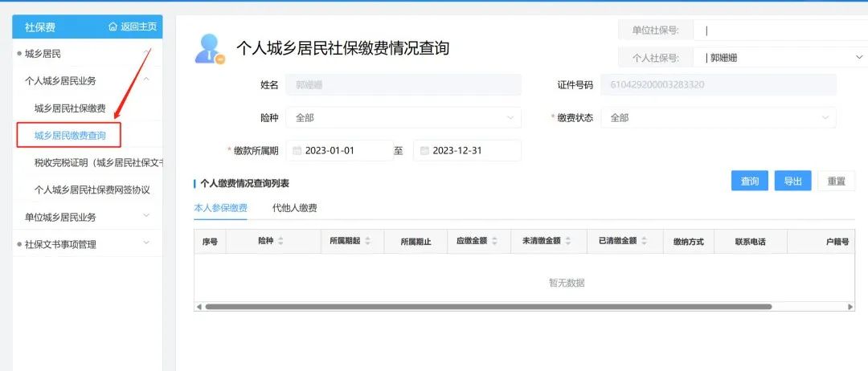Click the 导出 export button
Screen dimensions: 868x371
792,181
